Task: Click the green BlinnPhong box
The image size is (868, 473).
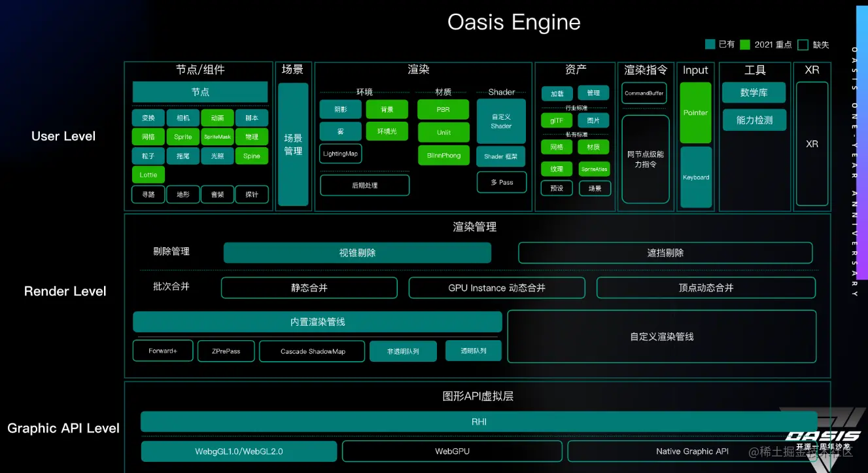Action: 443,155
